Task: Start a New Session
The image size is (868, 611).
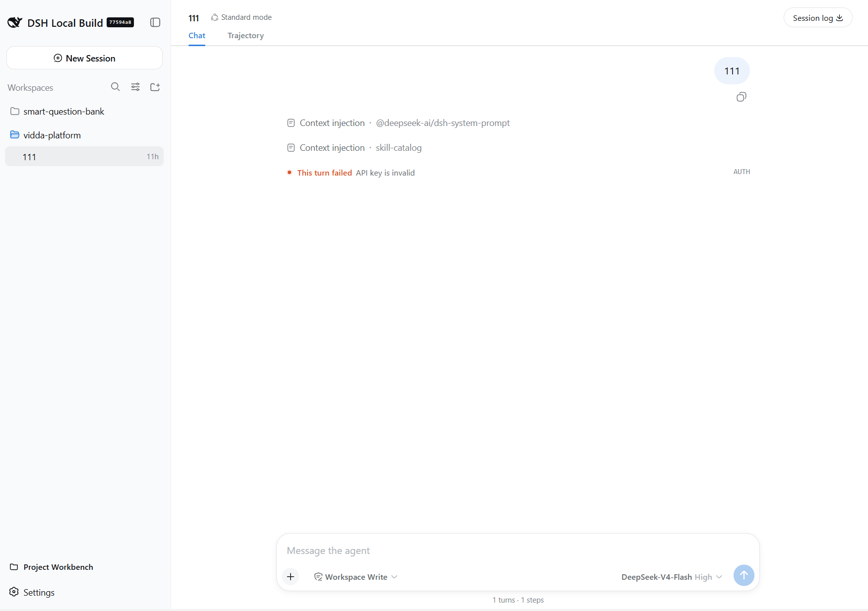Action: [84, 58]
